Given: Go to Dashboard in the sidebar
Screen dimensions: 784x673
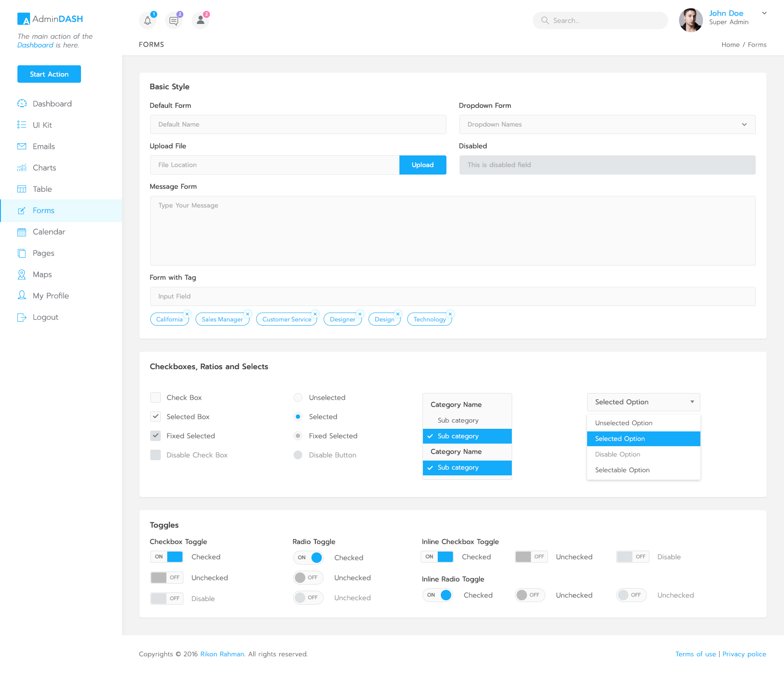Looking at the screenshot, I should (52, 104).
